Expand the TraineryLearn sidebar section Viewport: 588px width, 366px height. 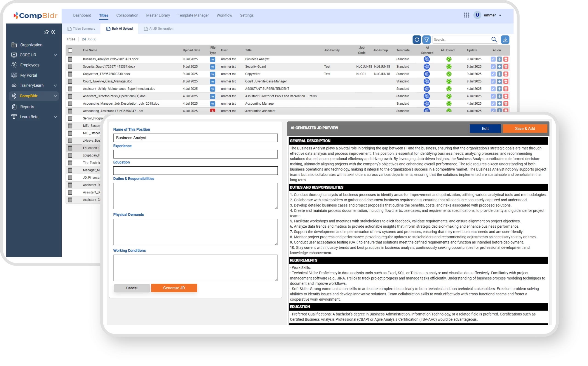55,85
